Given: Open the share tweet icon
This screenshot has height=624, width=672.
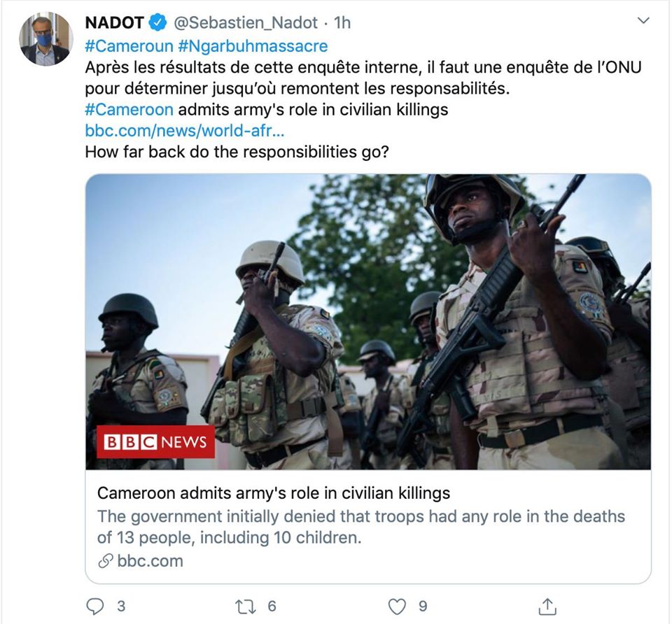Looking at the screenshot, I should [x=547, y=606].
